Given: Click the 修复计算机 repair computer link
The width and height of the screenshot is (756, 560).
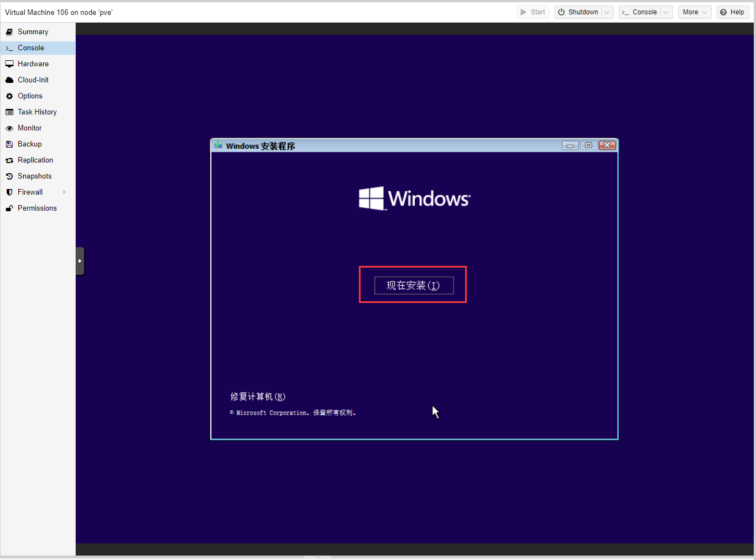Looking at the screenshot, I should 258,396.
